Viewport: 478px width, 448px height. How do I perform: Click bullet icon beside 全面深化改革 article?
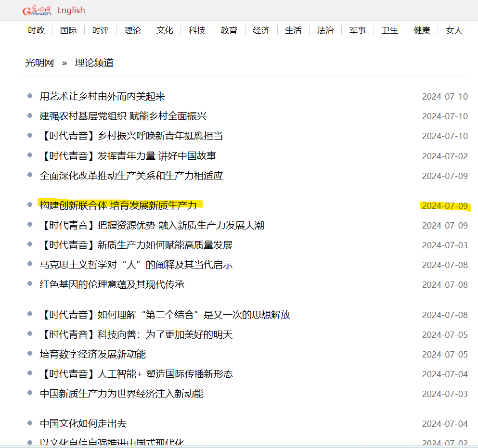click(30, 175)
